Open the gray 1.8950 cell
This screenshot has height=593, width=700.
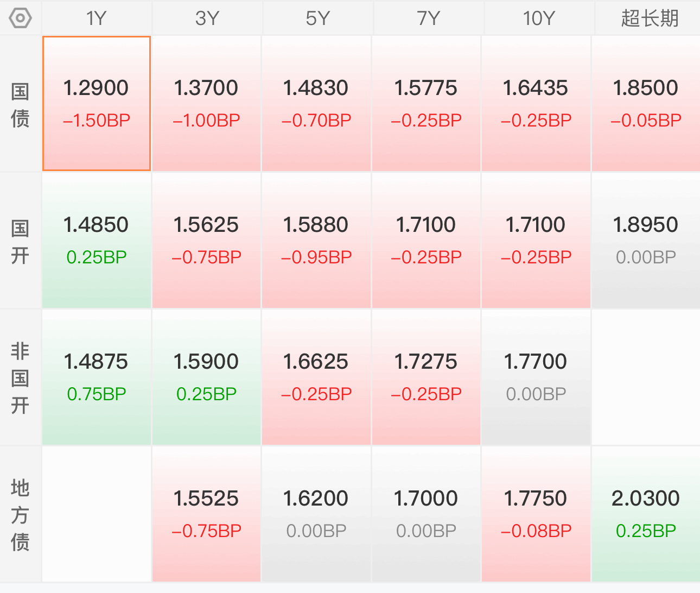[646, 241]
